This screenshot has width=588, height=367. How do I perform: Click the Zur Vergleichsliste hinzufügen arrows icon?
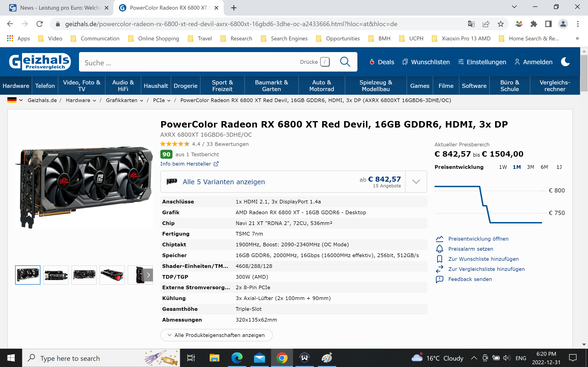pos(439,269)
